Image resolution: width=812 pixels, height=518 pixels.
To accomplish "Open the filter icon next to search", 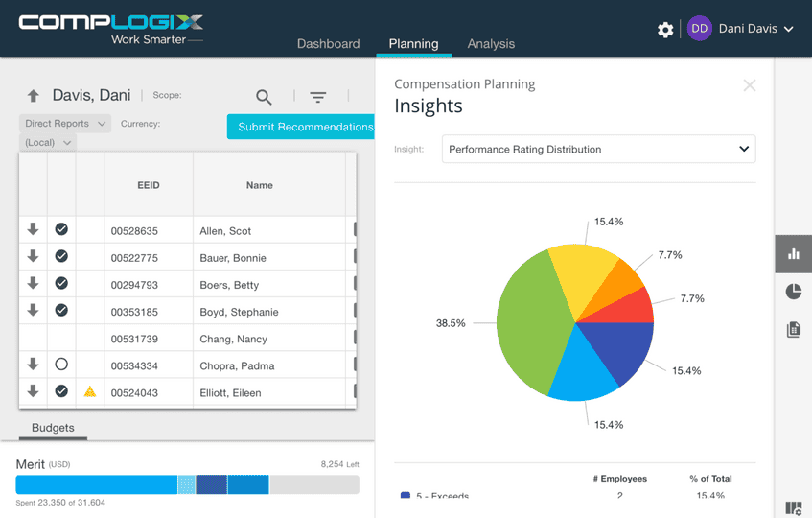I will pos(318,97).
